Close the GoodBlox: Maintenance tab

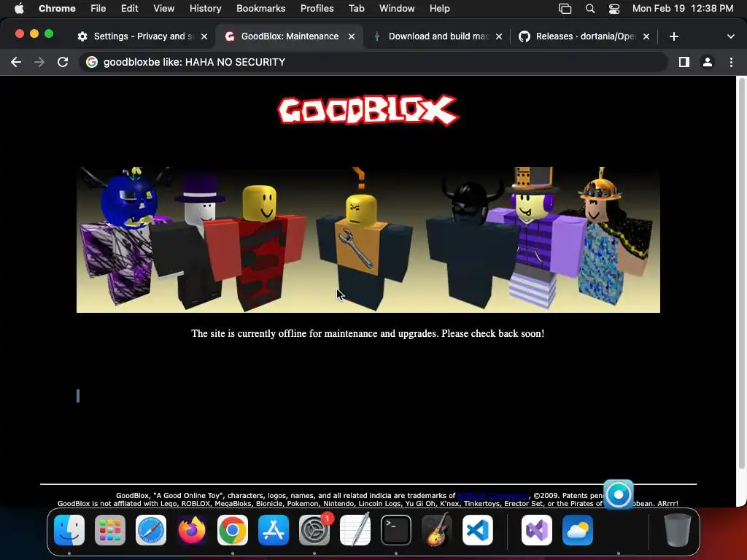click(x=352, y=36)
